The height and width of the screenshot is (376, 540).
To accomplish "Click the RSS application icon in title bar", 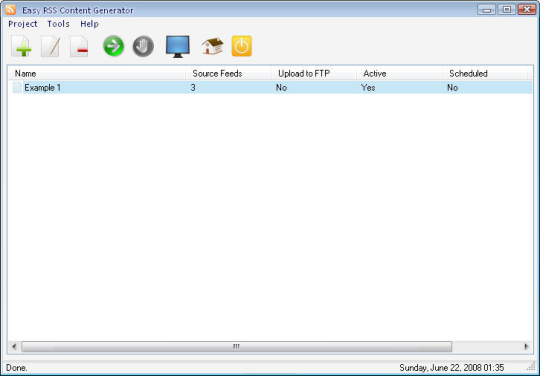I will tap(10, 10).
